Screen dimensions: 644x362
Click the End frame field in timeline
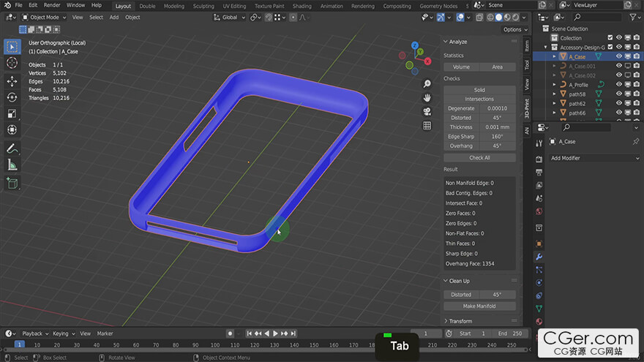pos(509,333)
